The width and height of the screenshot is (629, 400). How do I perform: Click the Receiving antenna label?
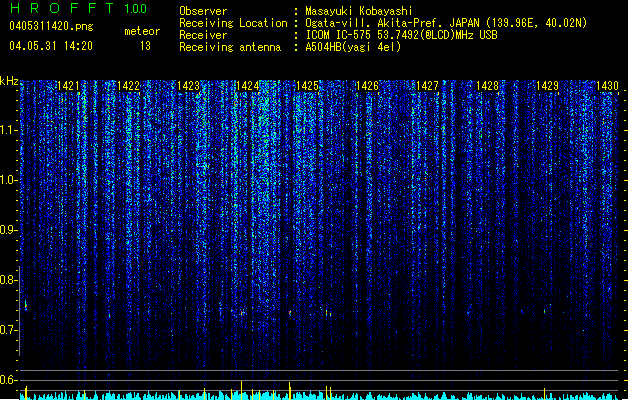pyautogui.click(x=230, y=47)
